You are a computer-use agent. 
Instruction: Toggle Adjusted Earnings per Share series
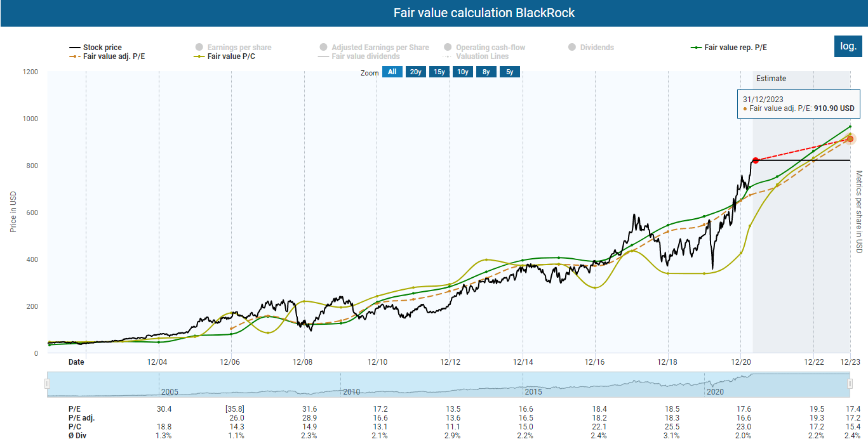point(375,48)
